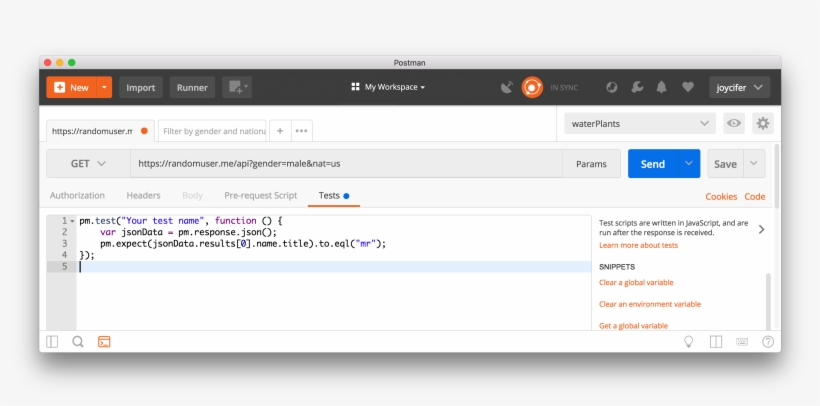Open manage environments gear icon
Viewport: 820px width, 406px height.
(x=763, y=123)
